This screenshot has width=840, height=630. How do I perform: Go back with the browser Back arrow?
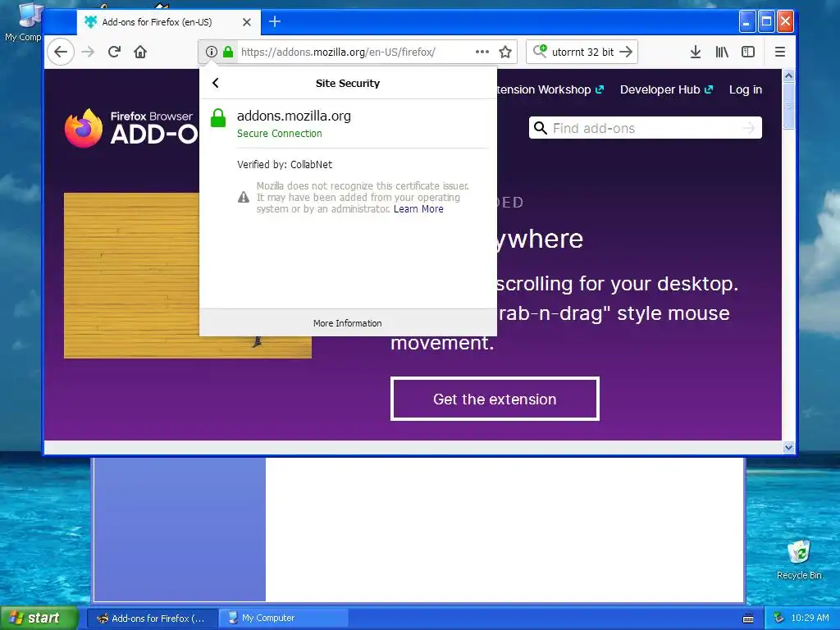(x=61, y=52)
